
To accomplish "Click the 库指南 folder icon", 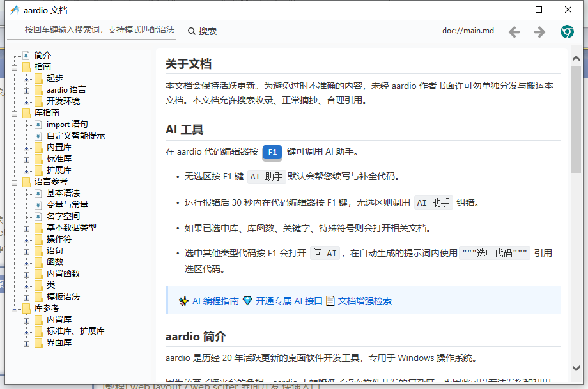I will [26, 113].
